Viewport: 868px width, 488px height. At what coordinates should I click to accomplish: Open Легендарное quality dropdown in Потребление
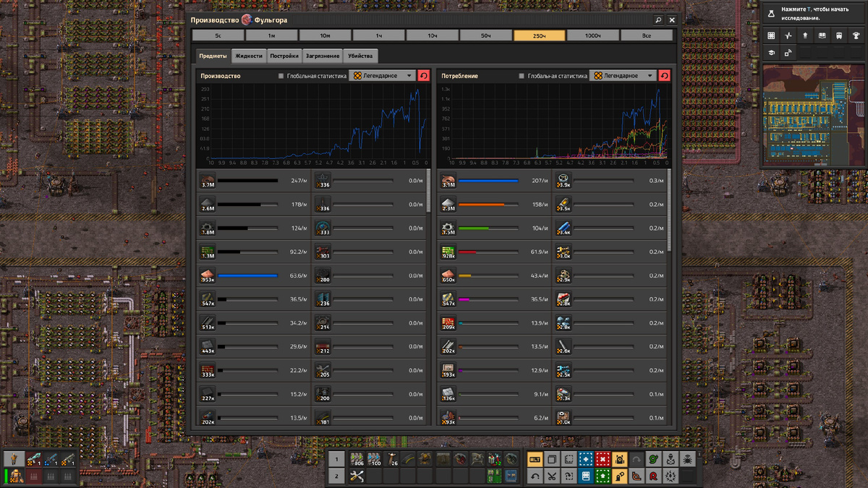point(622,76)
